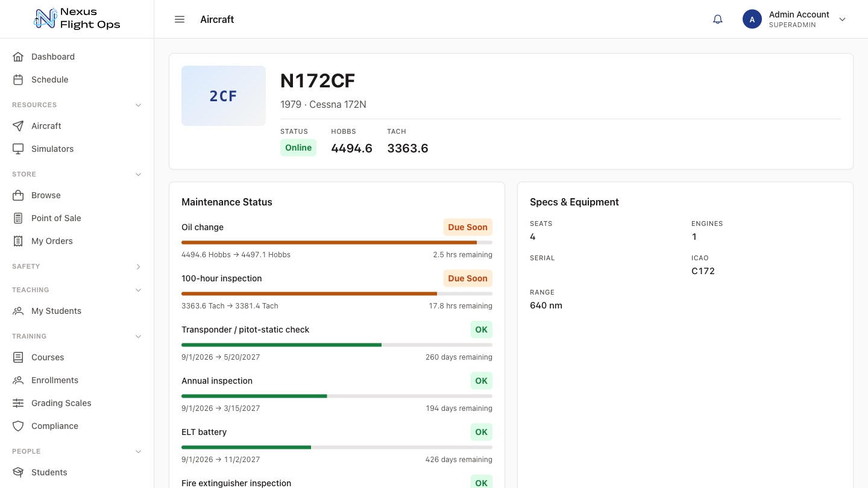Click the Annual inspection progress bar
Viewport: 868px width, 488px height.
337,396
